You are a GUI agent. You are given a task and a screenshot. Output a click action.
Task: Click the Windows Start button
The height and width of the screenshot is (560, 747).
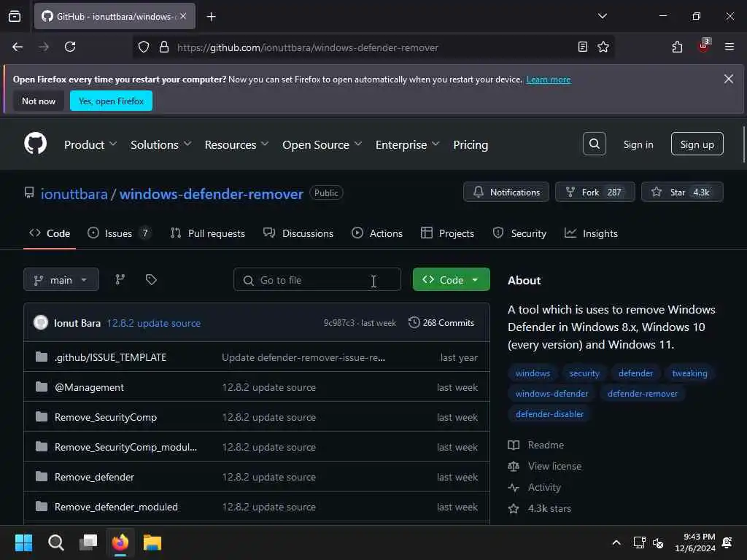click(x=23, y=542)
